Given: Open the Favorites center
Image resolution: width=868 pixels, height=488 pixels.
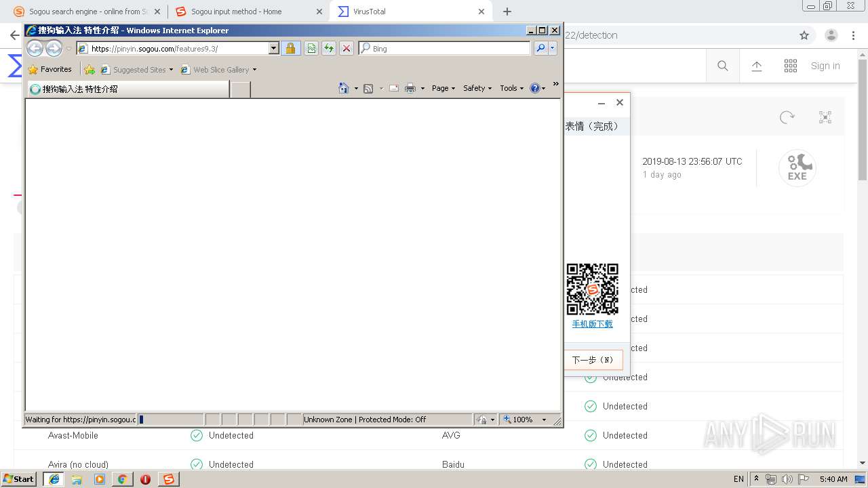Looking at the screenshot, I should pyautogui.click(x=50, y=69).
